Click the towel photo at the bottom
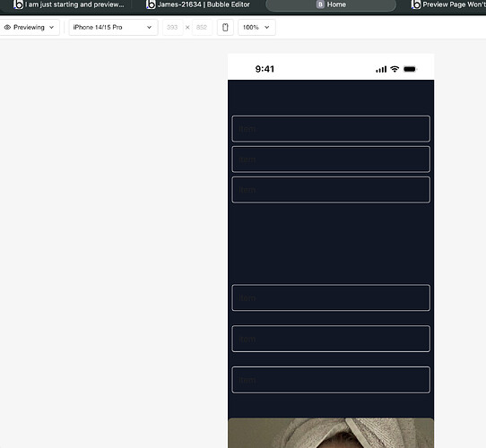Viewport: 486px width, 448px height. pos(331,433)
